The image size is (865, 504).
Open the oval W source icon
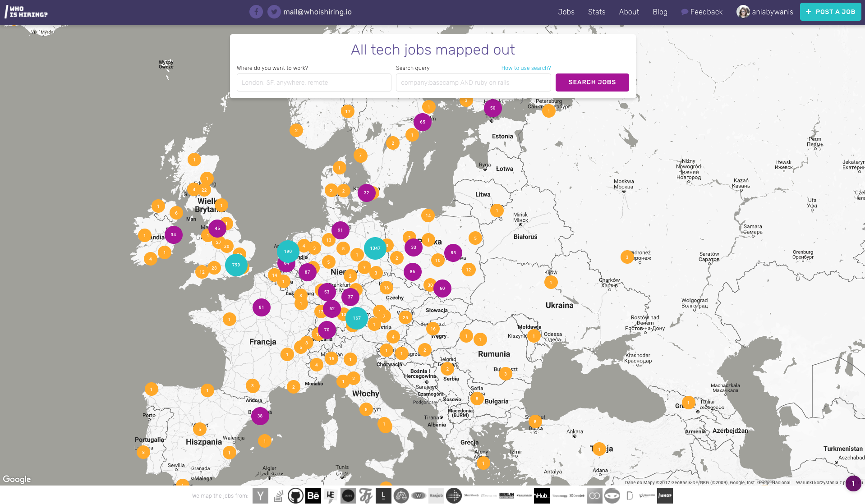419,495
